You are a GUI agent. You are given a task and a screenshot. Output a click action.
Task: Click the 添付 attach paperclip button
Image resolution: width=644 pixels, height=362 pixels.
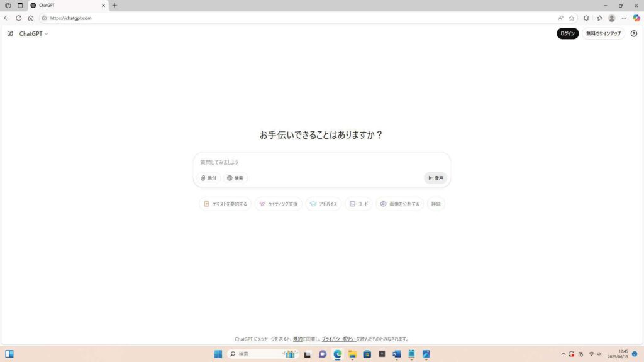click(x=208, y=178)
